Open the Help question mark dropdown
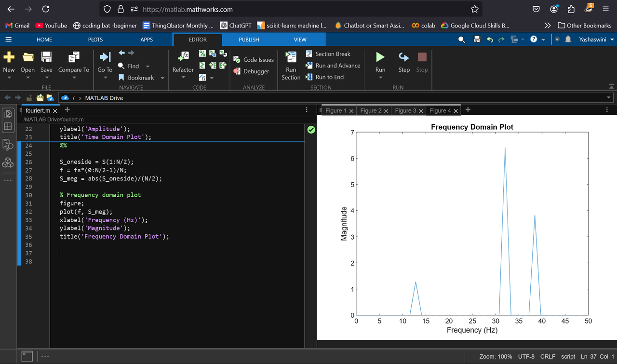The height and width of the screenshot is (364, 617). coord(537,40)
